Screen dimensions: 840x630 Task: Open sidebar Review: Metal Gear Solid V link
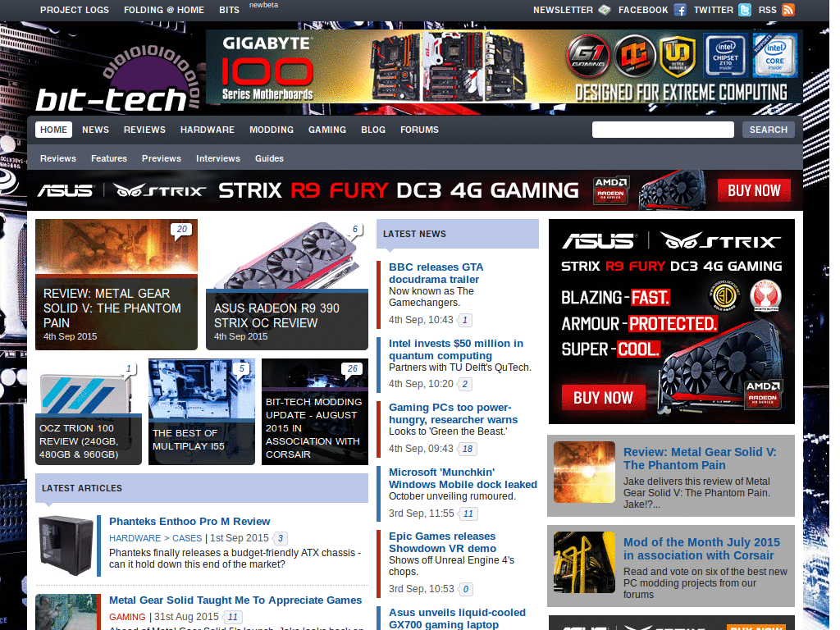click(700, 459)
